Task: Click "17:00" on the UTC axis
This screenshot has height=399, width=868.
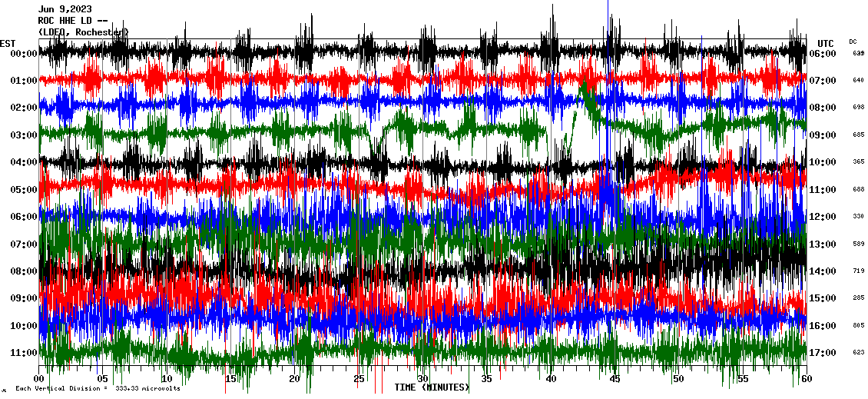Action: pos(823,353)
